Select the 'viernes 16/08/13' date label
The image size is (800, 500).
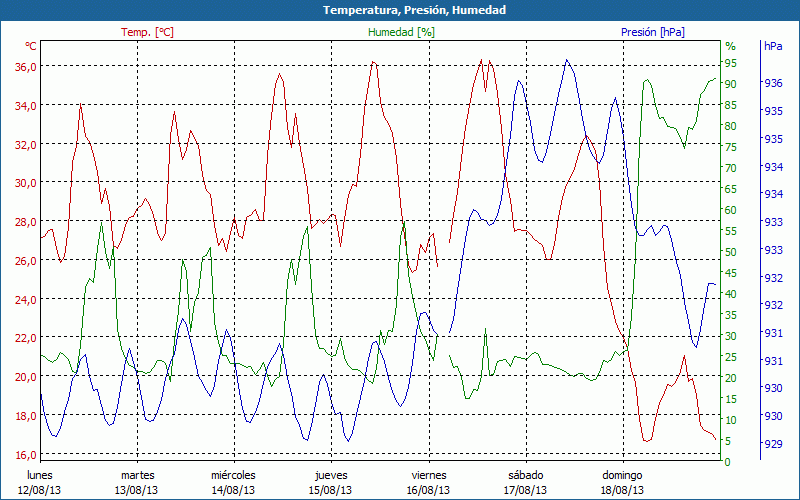pyautogui.click(x=428, y=482)
